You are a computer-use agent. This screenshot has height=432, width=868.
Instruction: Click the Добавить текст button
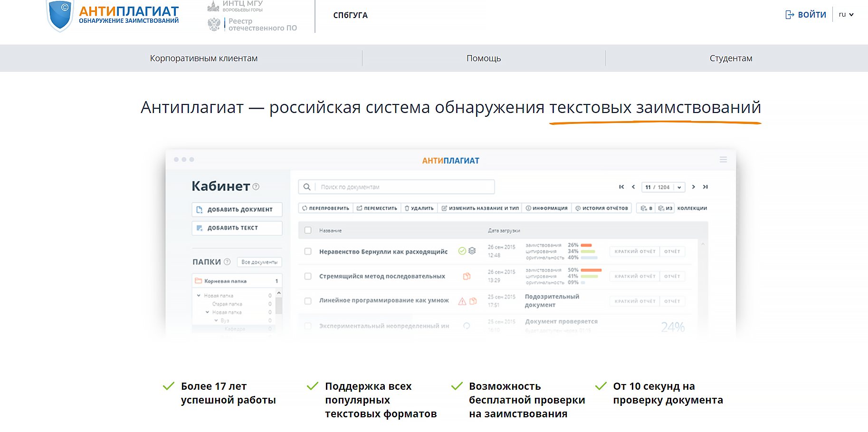coord(237,228)
